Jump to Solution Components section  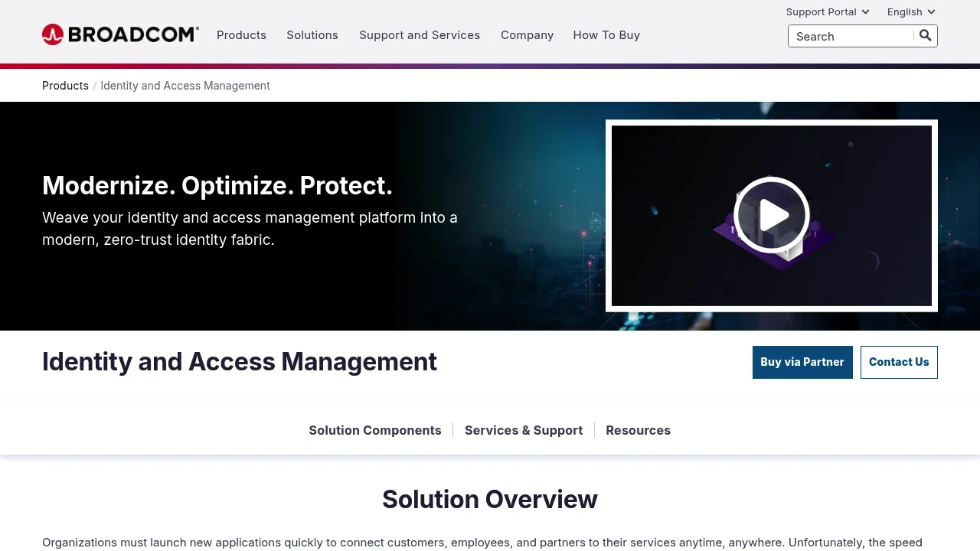[x=375, y=430]
